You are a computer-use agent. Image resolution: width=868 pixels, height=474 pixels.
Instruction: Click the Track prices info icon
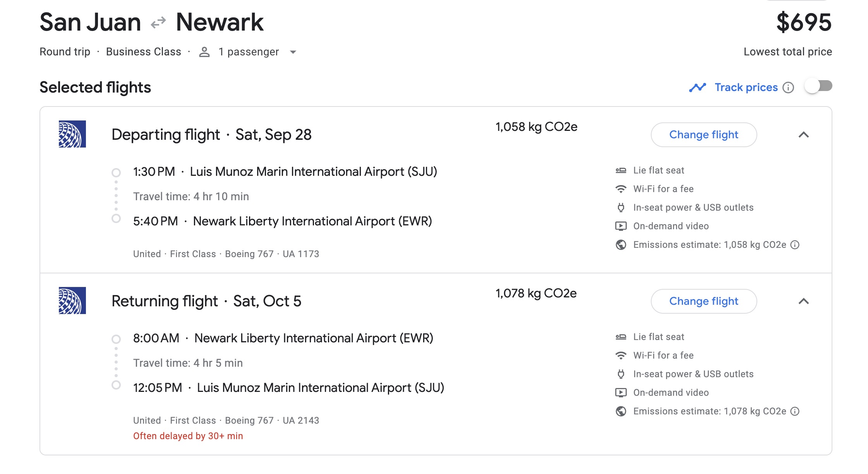(788, 88)
